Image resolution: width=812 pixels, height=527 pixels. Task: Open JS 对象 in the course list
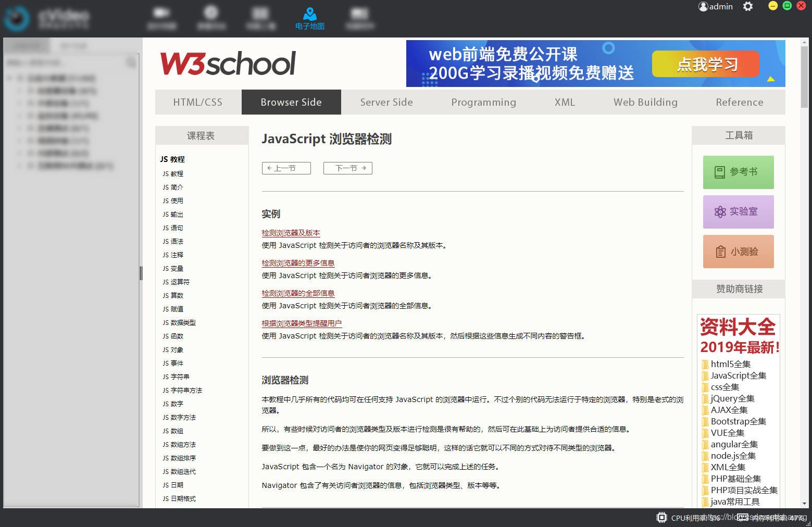pos(173,349)
